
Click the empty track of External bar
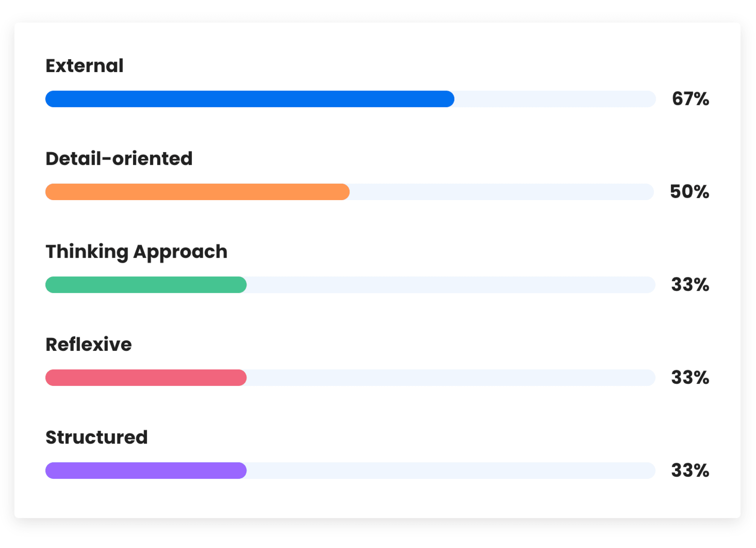point(555,99)
